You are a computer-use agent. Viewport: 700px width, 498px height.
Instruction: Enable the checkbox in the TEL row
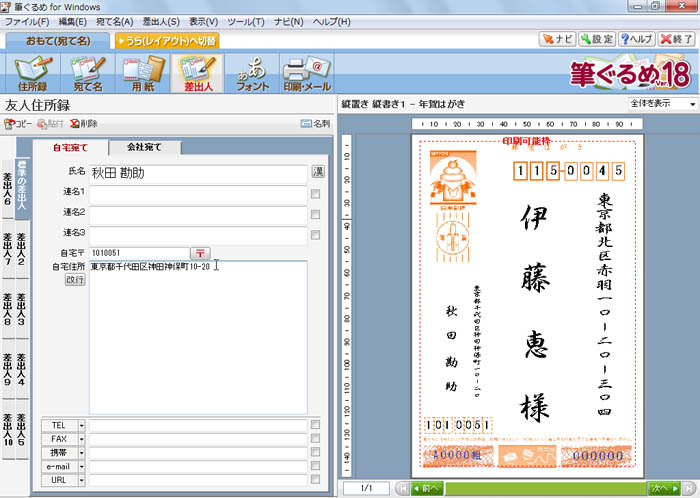[316, 425]
